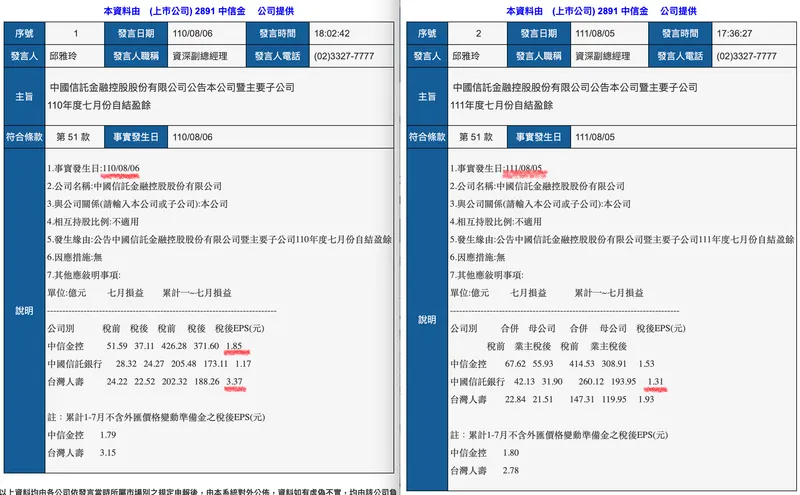Click the 累計一~七月損益 heading above the 426.28 value
The width and height of the screenshot is (800, 495).
pyautogui.click(x=197, y=293)
